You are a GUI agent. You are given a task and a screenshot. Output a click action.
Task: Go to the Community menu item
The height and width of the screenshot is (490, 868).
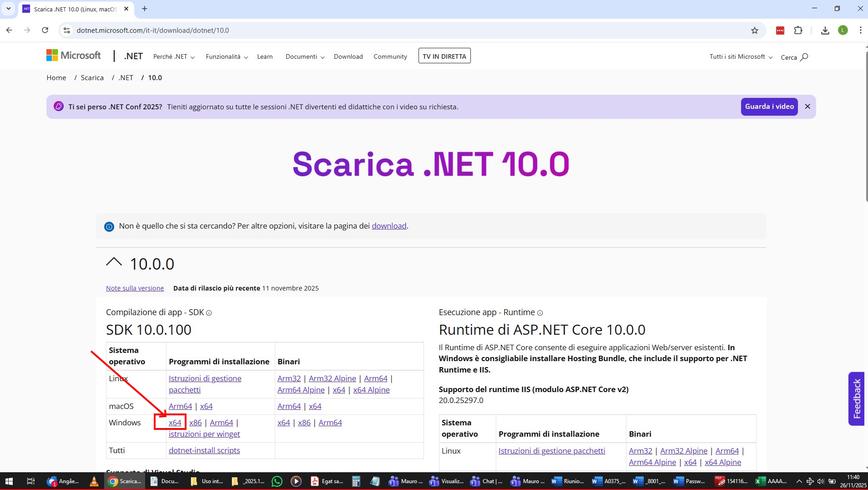(x=390, y=57)
